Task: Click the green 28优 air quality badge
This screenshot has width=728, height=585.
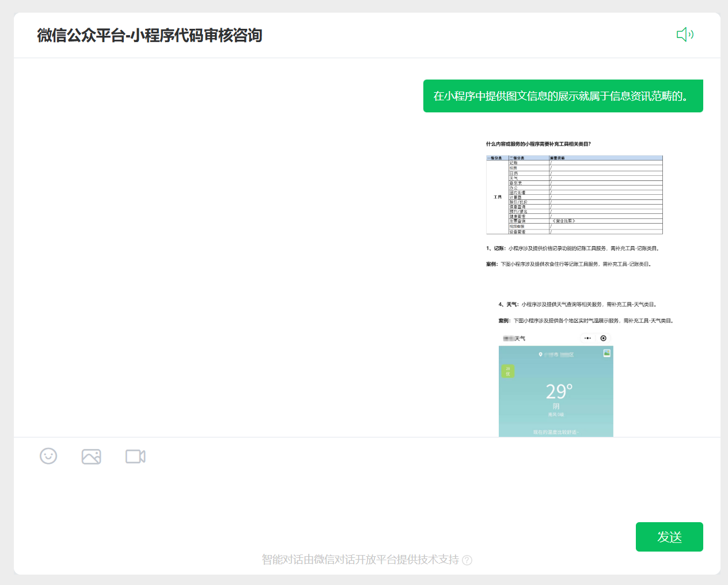Action: (x=508, y=371)
